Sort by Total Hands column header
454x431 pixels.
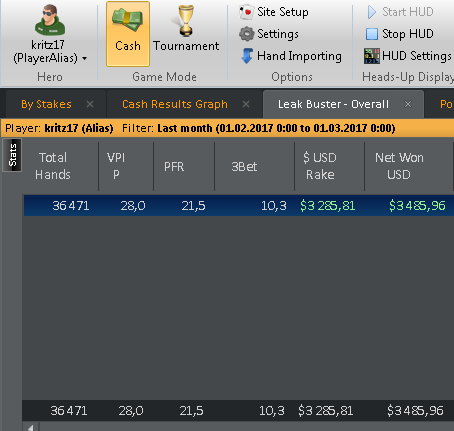pyautogui.click(x=53, y=166)
